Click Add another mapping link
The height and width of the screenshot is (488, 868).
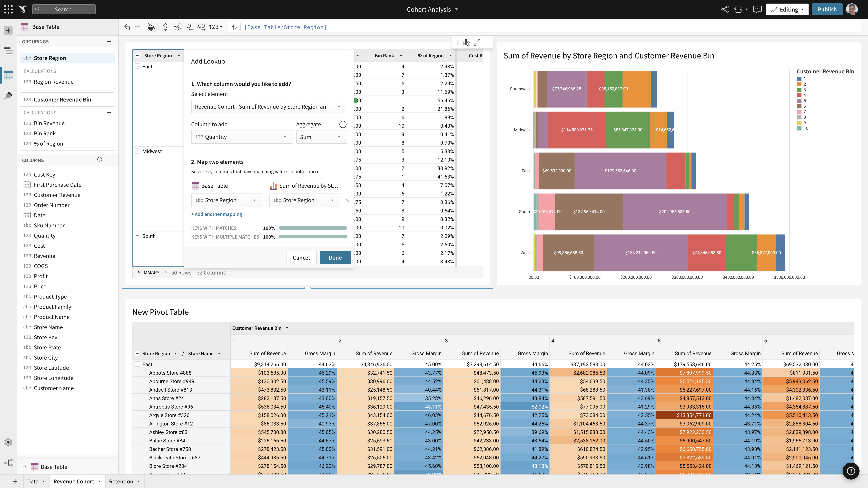(x=216, y=214)
